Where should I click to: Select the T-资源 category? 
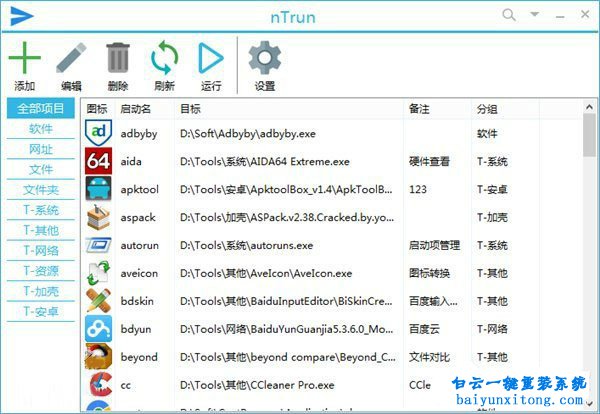coord(41,271)
